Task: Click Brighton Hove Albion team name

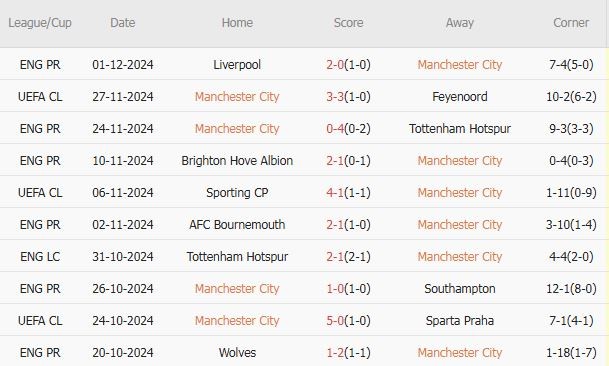Action: coord(237,160)
